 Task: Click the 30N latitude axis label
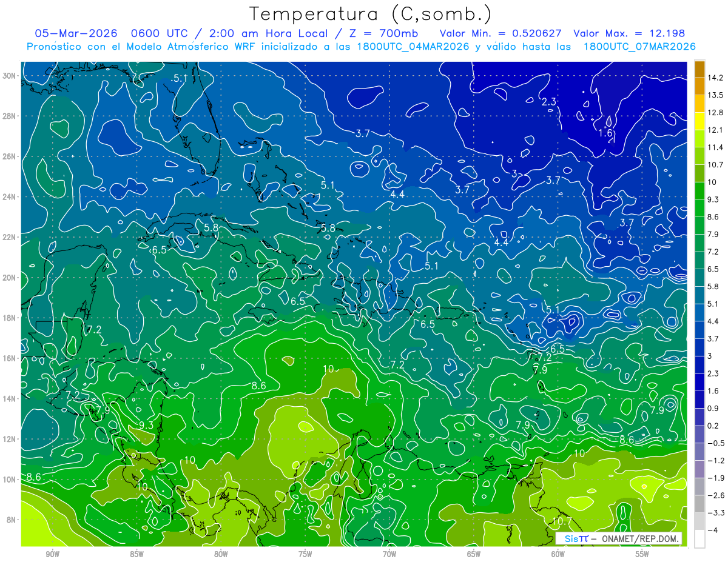9,75
